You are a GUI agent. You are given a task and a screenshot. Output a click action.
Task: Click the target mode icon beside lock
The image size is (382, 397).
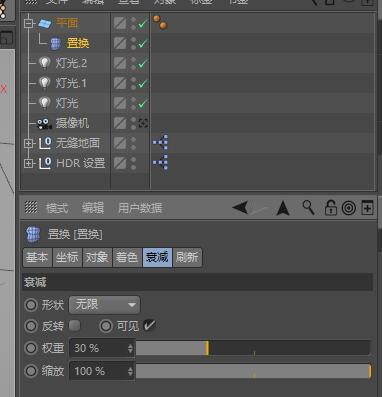tap(349, 208)
